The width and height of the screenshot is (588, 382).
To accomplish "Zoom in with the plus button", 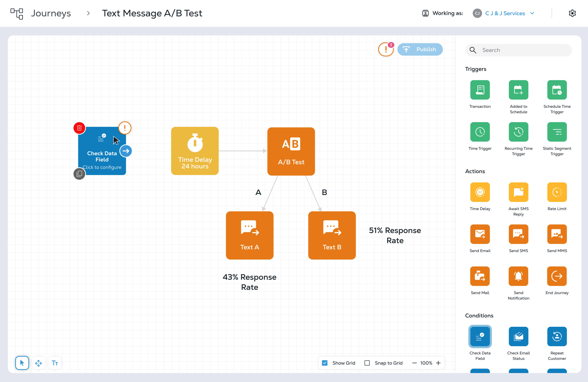I will (x=438, y=363).
